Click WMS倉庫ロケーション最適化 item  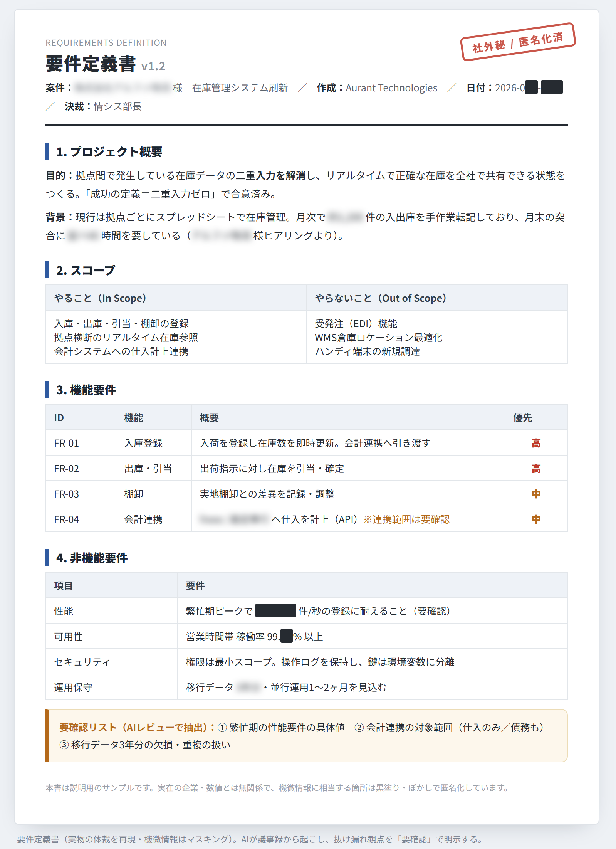tap(379, 338)
